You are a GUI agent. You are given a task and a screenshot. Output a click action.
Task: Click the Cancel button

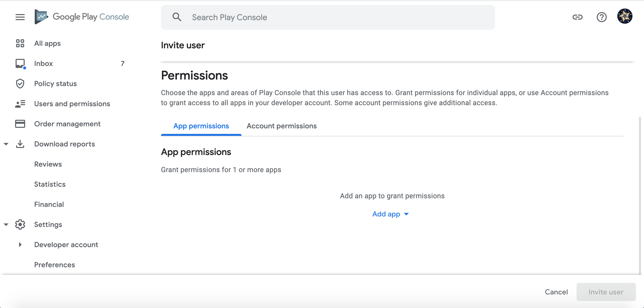point(556,292)
